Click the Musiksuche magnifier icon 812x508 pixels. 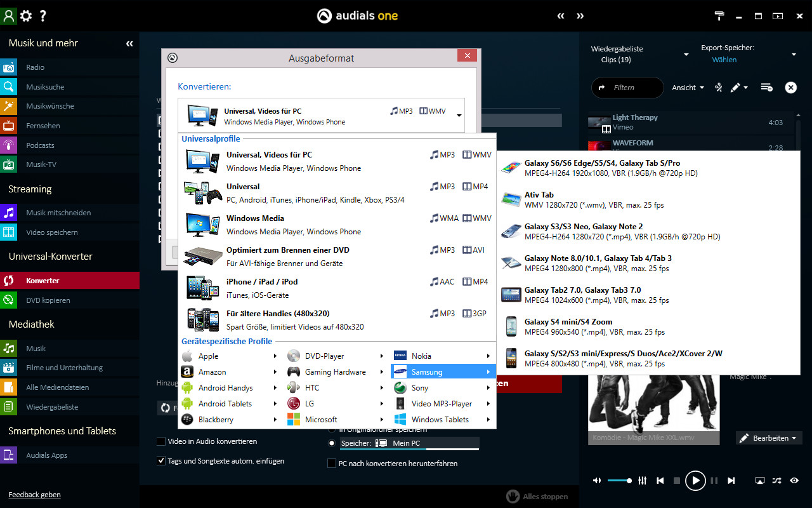[x=9, y=87]
